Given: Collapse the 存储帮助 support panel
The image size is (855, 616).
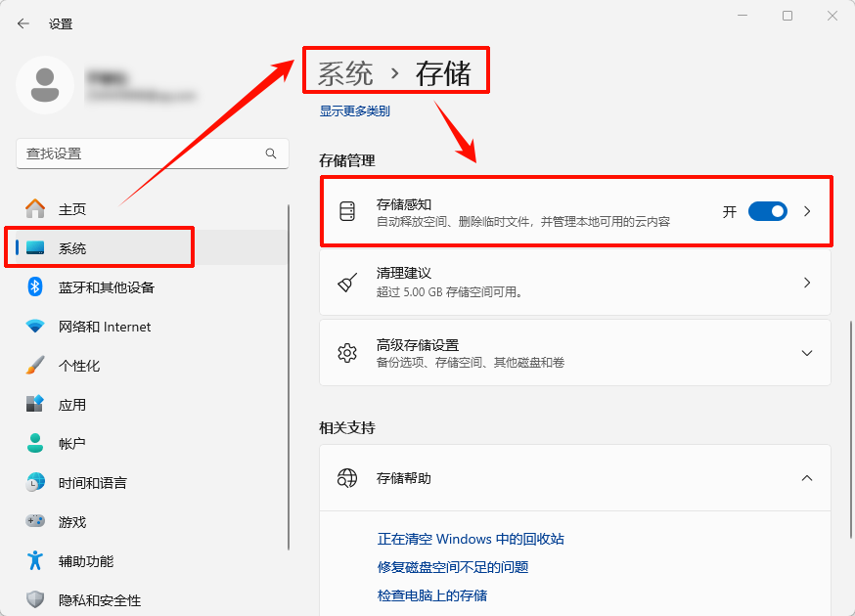Looking at the screenshot, I should click(807, 478).
